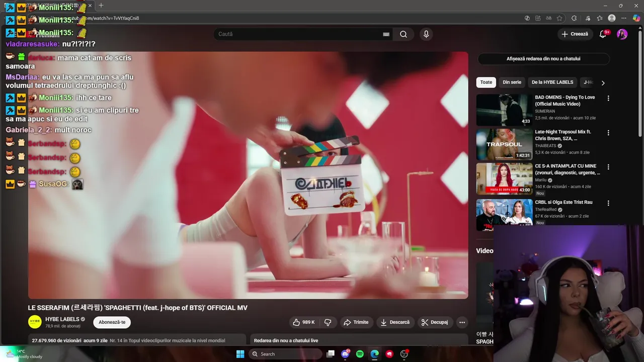This screenshot has width=644, height=362.
Task: Open Late-Night Trapsoul Mix thumbnail
Action: click(504, 144)
